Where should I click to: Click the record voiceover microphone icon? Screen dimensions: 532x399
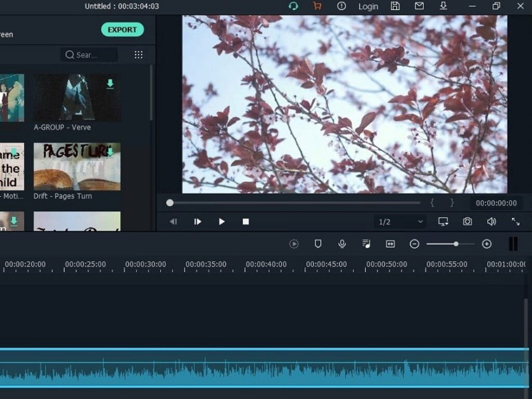[342, 244]
